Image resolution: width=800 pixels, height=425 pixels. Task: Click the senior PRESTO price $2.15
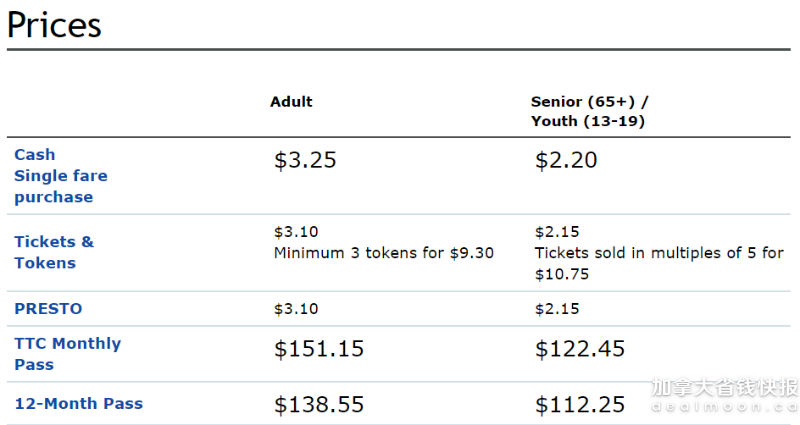point(557,309)
